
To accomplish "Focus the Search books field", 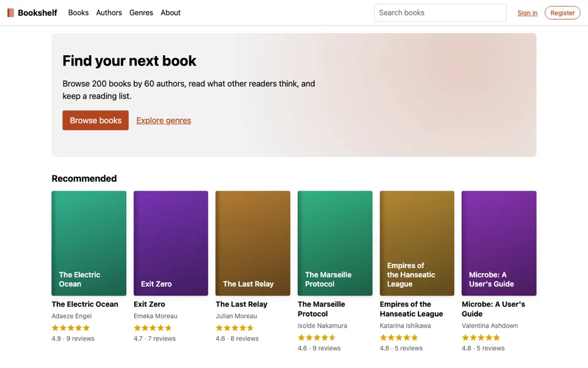I will click(440, 13).
